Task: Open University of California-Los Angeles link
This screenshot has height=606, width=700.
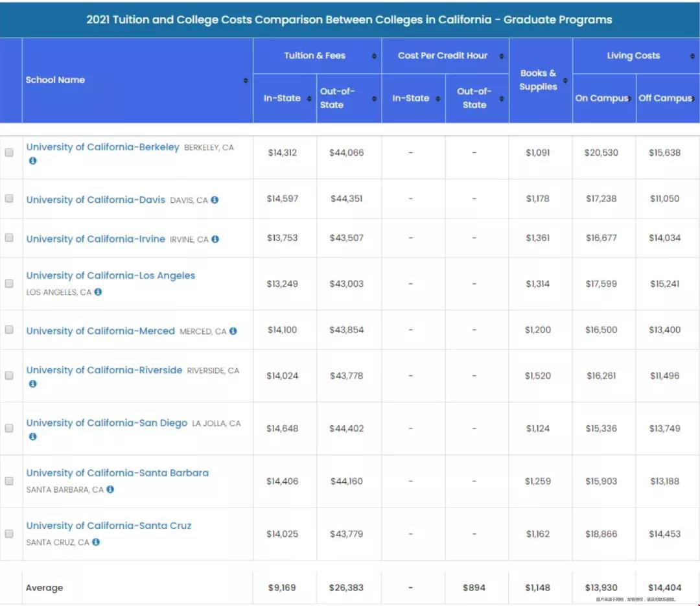Action: [x=111, y=275]
